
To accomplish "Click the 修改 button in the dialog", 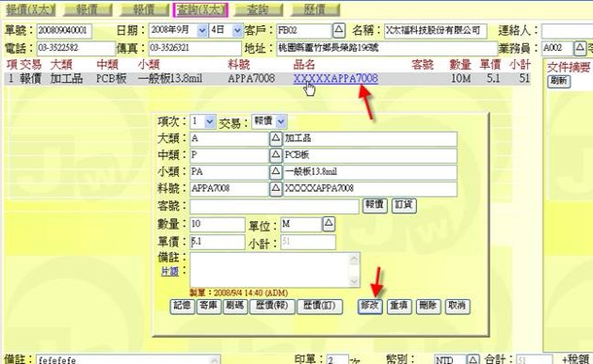I will [x=370, y=306].
